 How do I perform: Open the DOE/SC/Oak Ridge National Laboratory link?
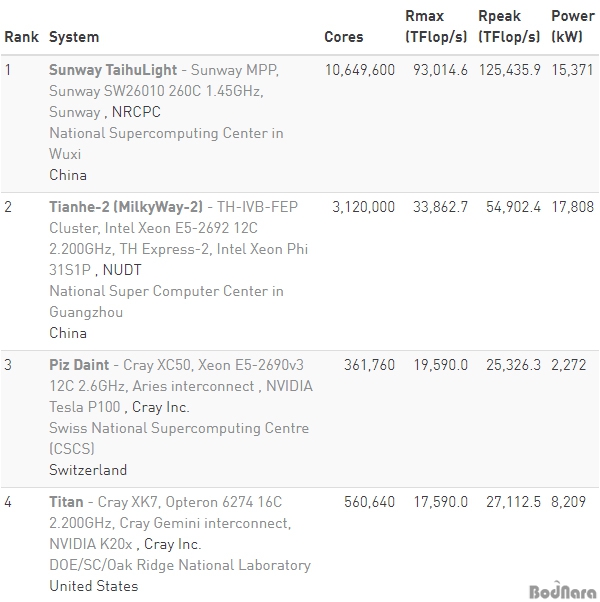coord(180,565)
